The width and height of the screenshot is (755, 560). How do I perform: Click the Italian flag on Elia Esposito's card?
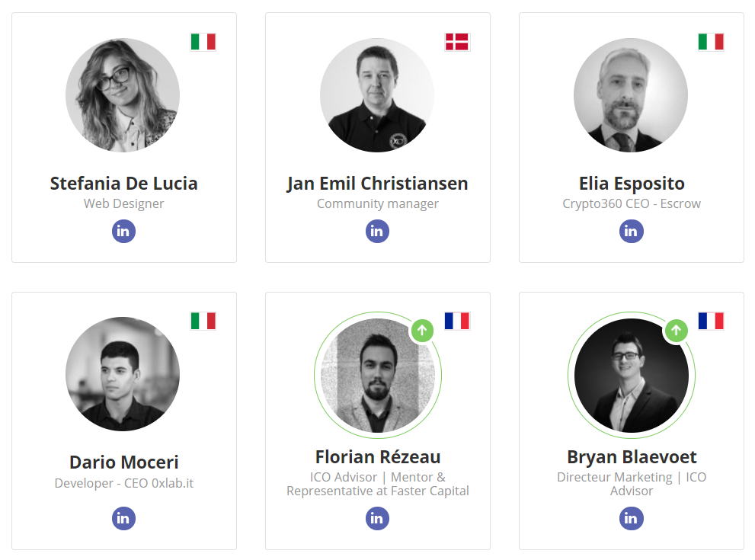pyautogui.click(x=711, y=42)
